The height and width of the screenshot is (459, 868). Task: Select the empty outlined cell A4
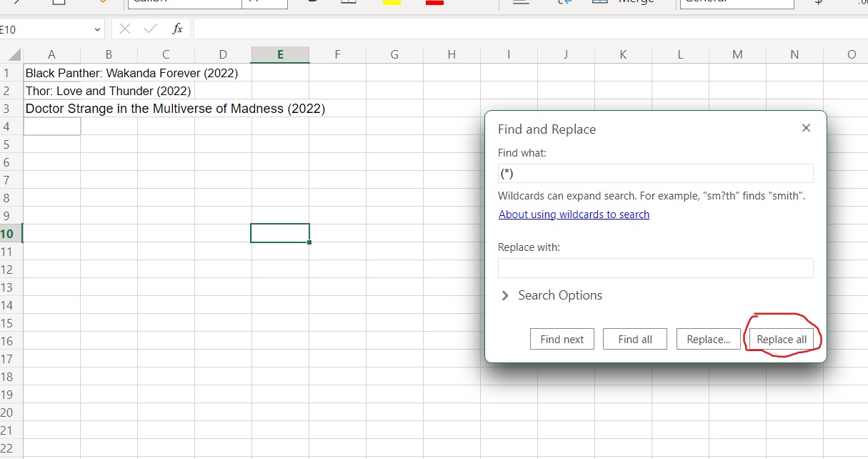[52, 127]
